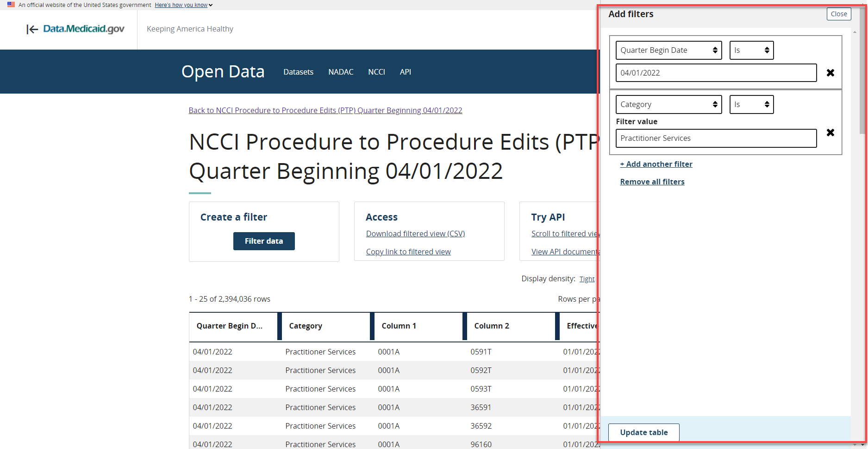Remove the Quarter Begin Date filter using its X icon

click(x=830, y=73)
